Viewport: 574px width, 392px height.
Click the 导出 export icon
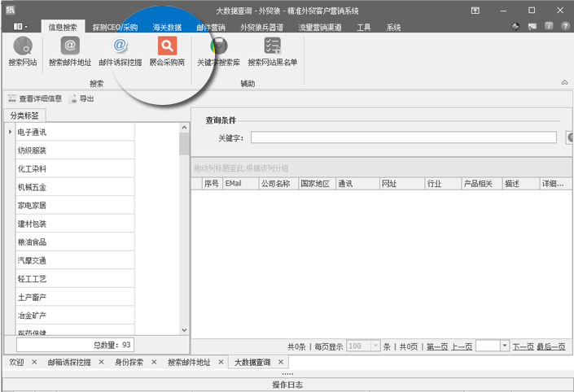tap(74, 98)
